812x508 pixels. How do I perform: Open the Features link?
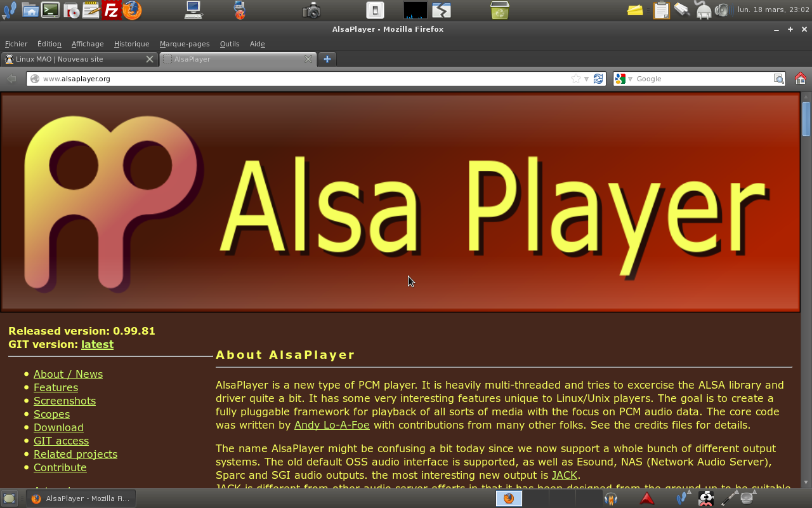pyautogui.click(x=56, y=387)
